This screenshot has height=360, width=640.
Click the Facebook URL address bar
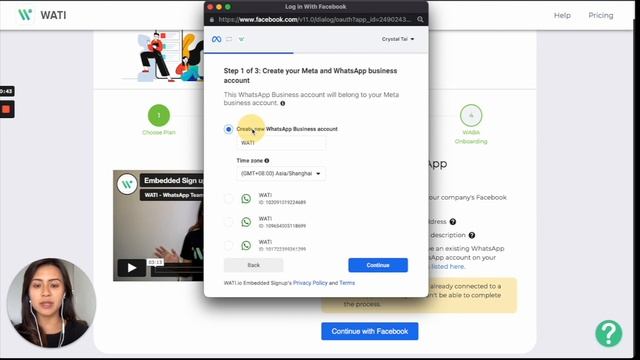[x=314, y=20]
